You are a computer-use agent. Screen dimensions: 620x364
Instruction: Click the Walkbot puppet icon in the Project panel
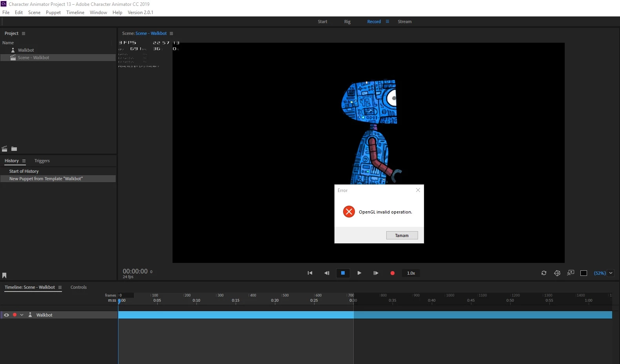tap(13, 50)
